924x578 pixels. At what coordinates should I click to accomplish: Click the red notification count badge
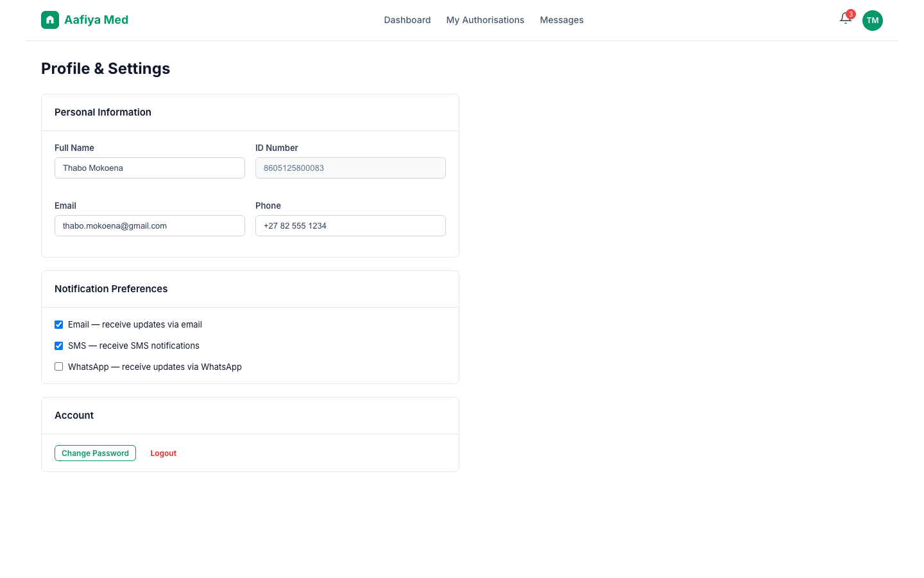[851, 14]
